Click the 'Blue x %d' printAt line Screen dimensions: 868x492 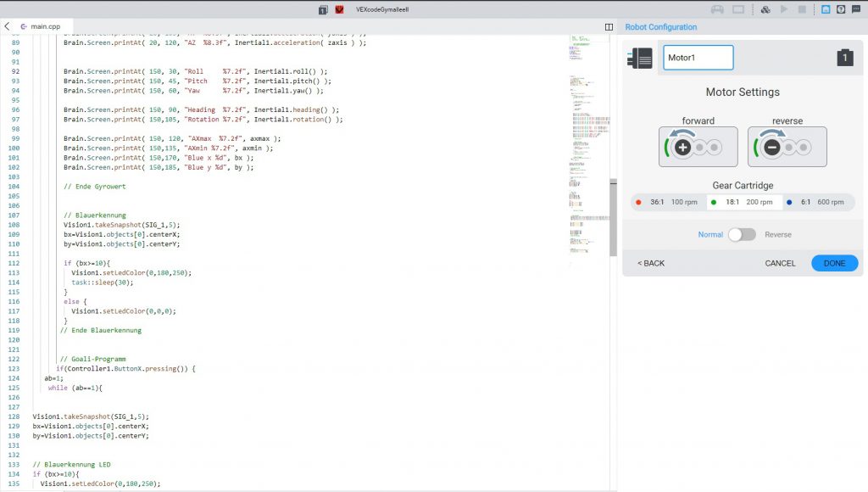(x=159, y=158)
